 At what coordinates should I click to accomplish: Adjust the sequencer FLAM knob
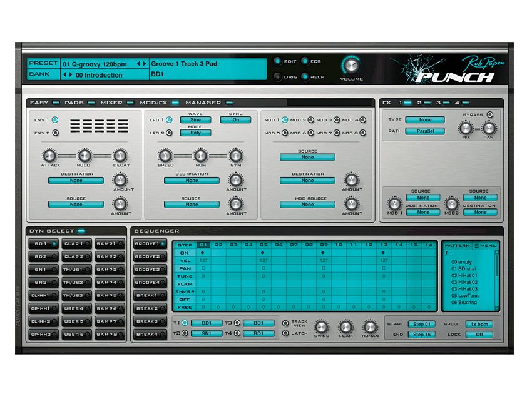click(345, 327)
